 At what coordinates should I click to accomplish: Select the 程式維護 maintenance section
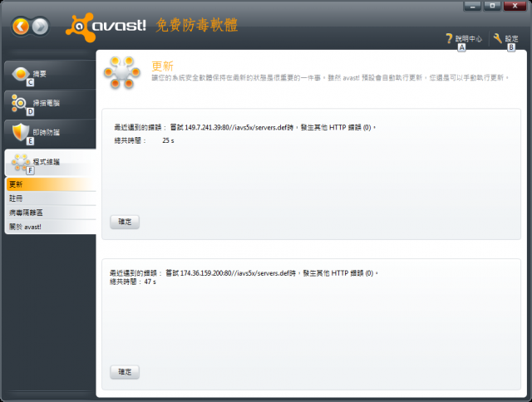tap(50, 162)
